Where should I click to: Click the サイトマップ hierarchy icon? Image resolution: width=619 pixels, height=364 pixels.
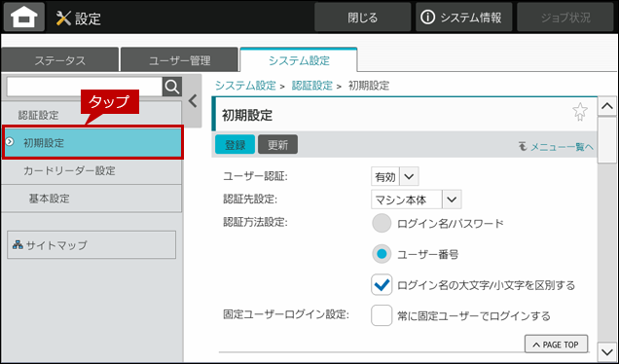coord(18,244)
